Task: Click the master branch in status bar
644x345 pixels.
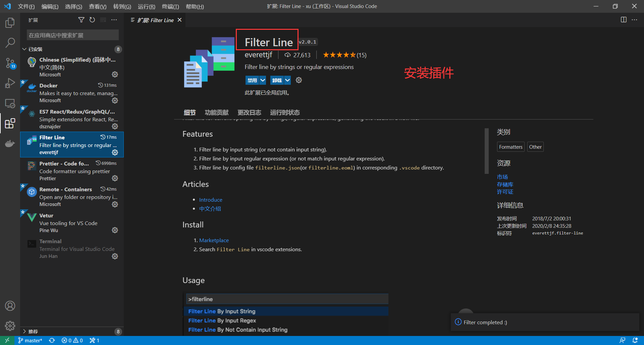Action: 30,340
